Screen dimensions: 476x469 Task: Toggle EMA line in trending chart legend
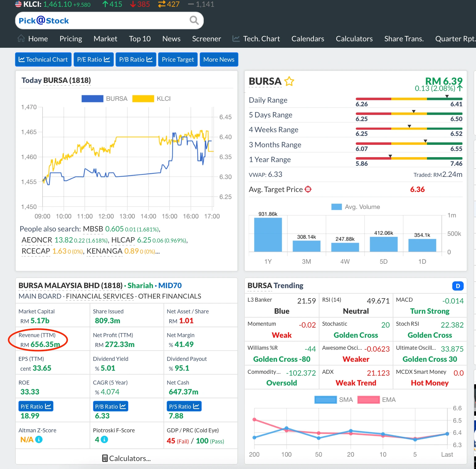coord(376,400)
